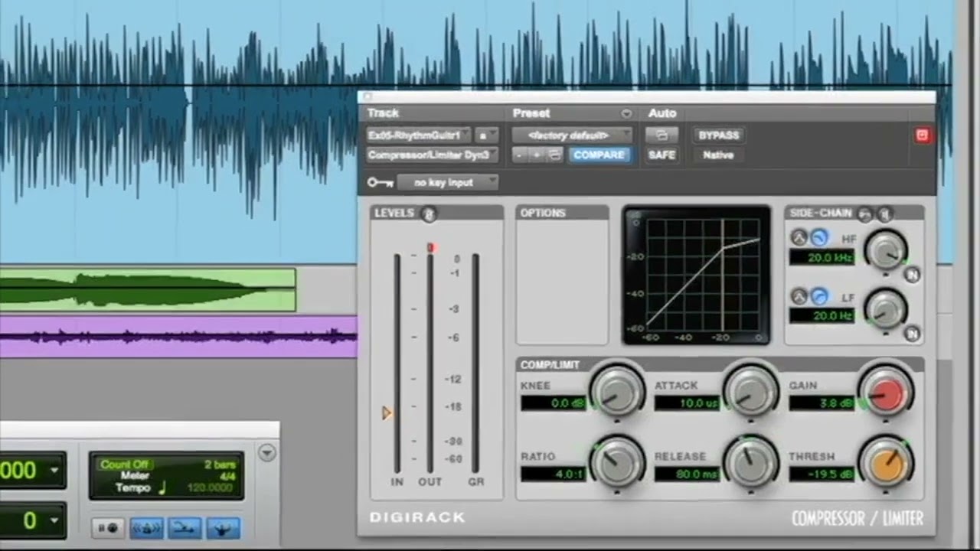Select the THRESH value field -19.5 dB
Screen dimensions: 980x551
[822, 474]
